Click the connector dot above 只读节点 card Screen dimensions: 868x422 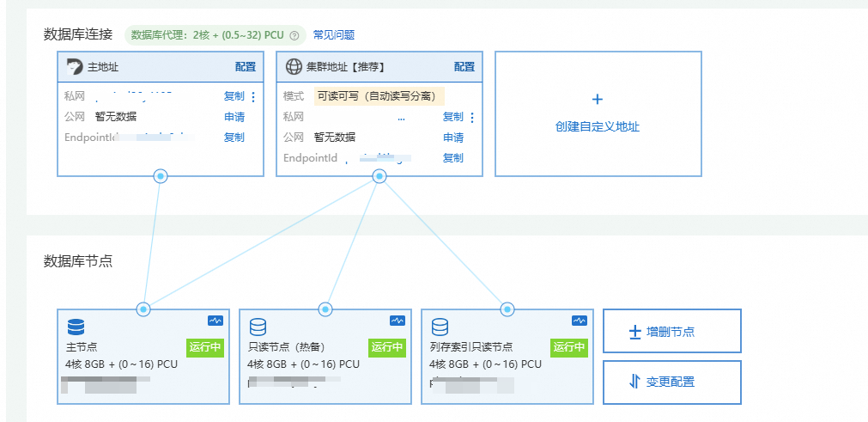325,309
